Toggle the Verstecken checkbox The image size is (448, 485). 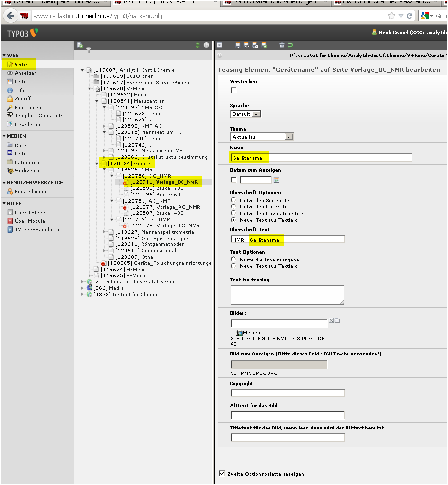[x=233, y=90]
